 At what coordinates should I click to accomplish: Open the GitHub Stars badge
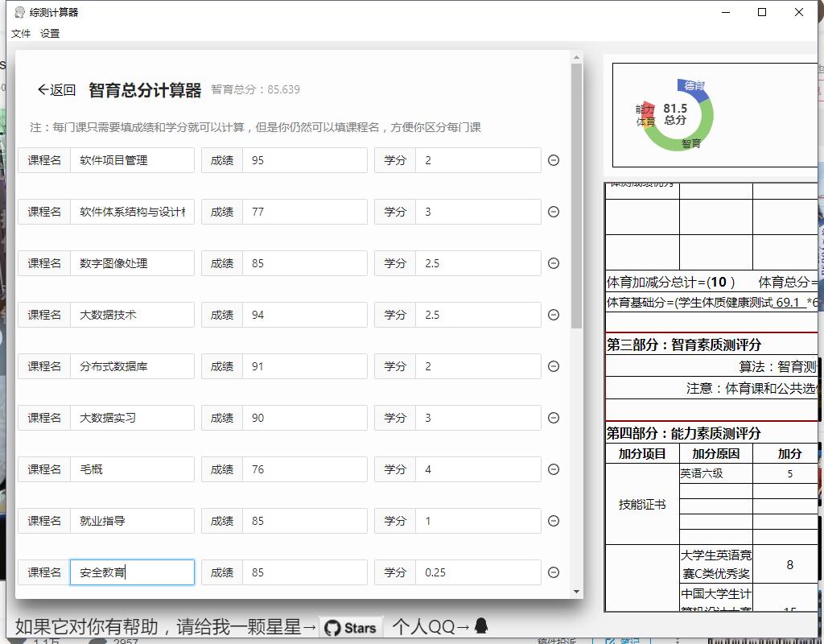point(351,628)
